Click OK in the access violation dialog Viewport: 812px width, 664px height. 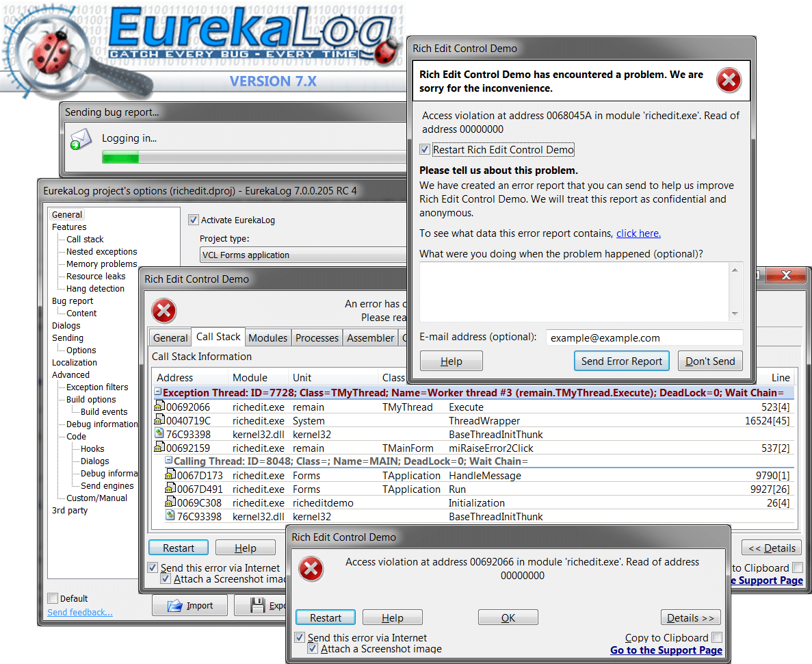tap(508, 617)
